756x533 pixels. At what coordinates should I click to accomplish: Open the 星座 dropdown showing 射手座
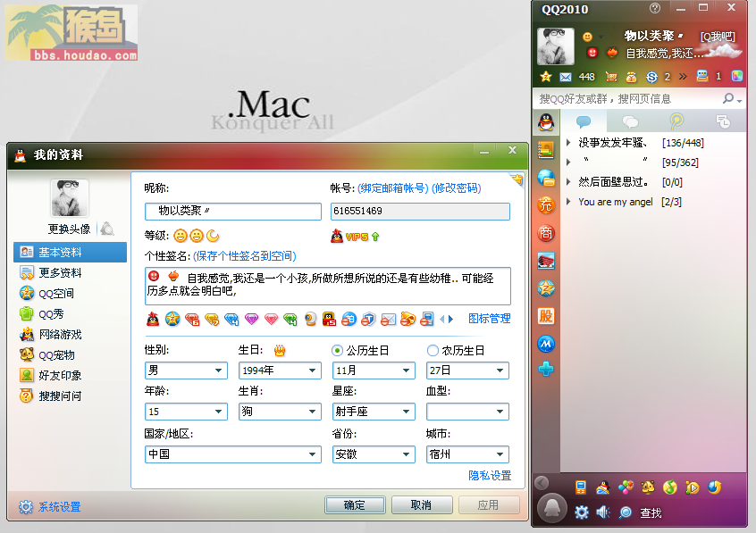[x=374, y=412]
